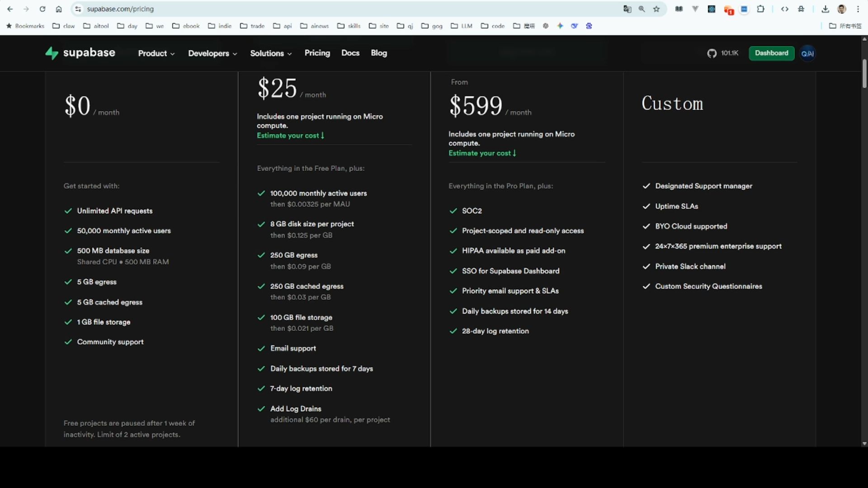This screenshot has height=488, width=868.
Task: Click 'SOC2' feature text
Action: point(472,211)
